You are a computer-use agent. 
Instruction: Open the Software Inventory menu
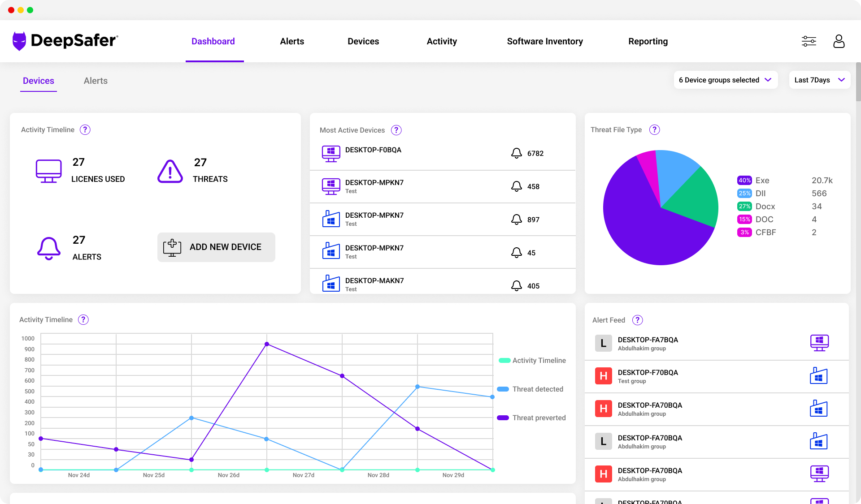point(544,41)
